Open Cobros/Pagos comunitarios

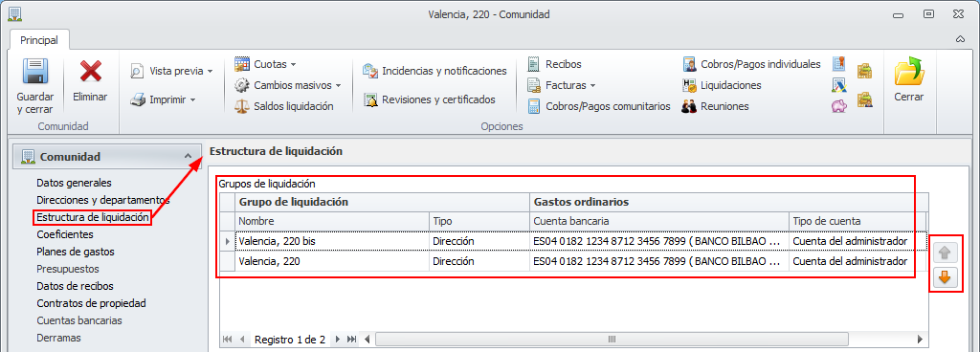[599, 106]
